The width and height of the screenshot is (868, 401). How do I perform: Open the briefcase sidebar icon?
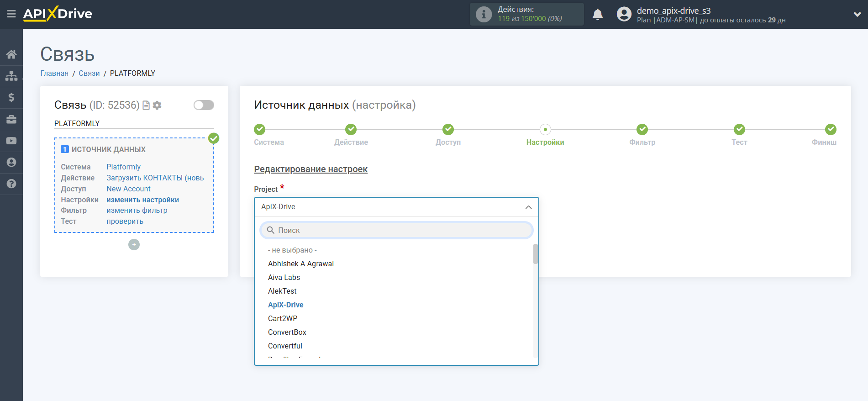click(11, 119)
